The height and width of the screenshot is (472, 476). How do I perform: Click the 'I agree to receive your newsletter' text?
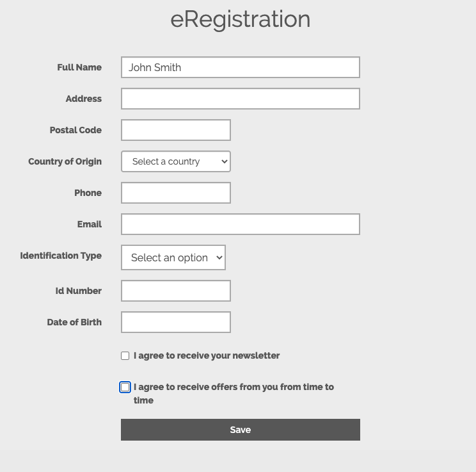click(207, 355)
